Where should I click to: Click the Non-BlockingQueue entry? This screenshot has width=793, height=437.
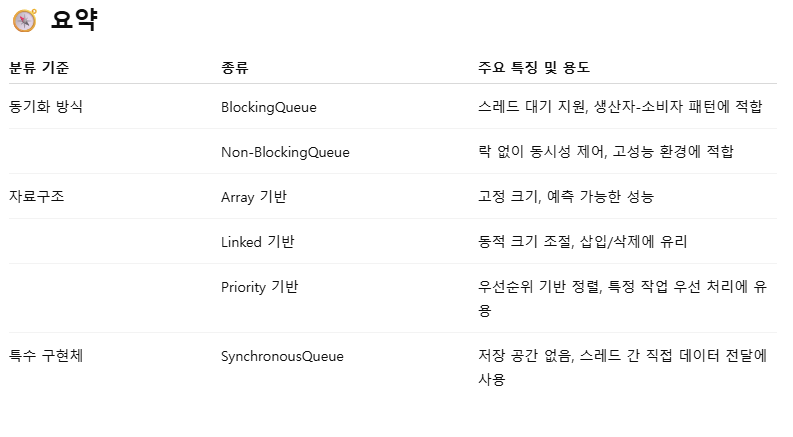click(285, 152)
